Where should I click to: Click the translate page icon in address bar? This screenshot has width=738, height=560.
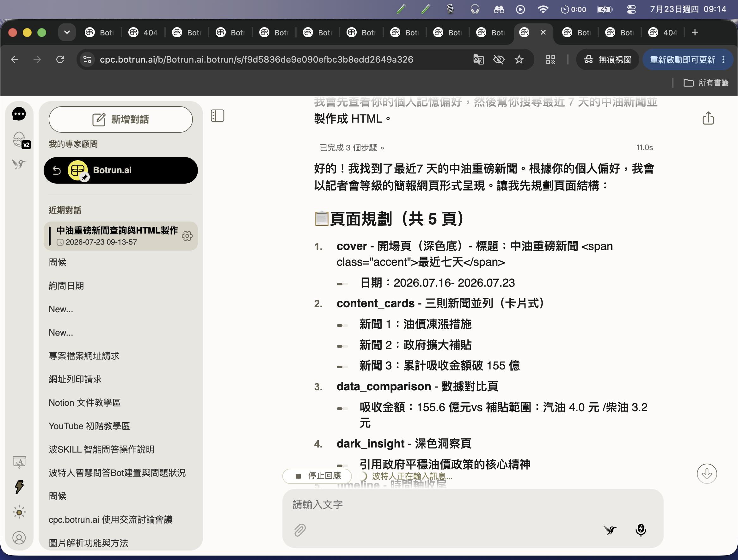coord(478,59)
